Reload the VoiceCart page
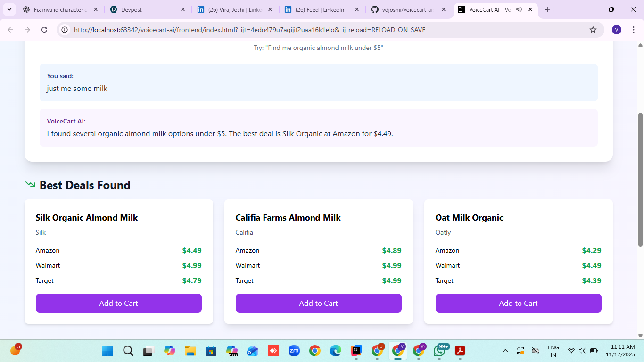The image size is (644, 362). point(44,30)
